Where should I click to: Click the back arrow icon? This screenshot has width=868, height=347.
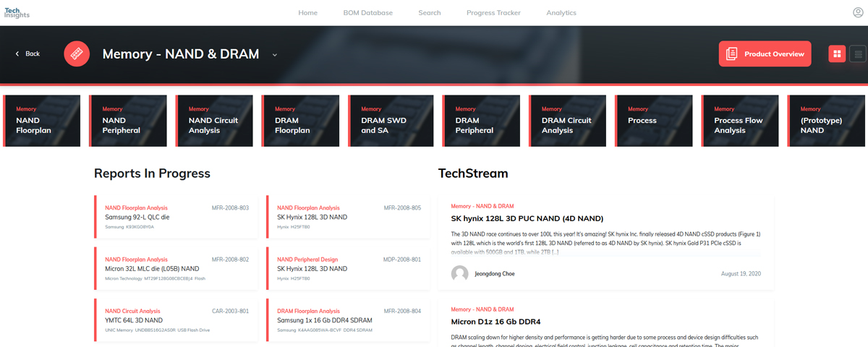pyautogui.click(x=17, y=53)
